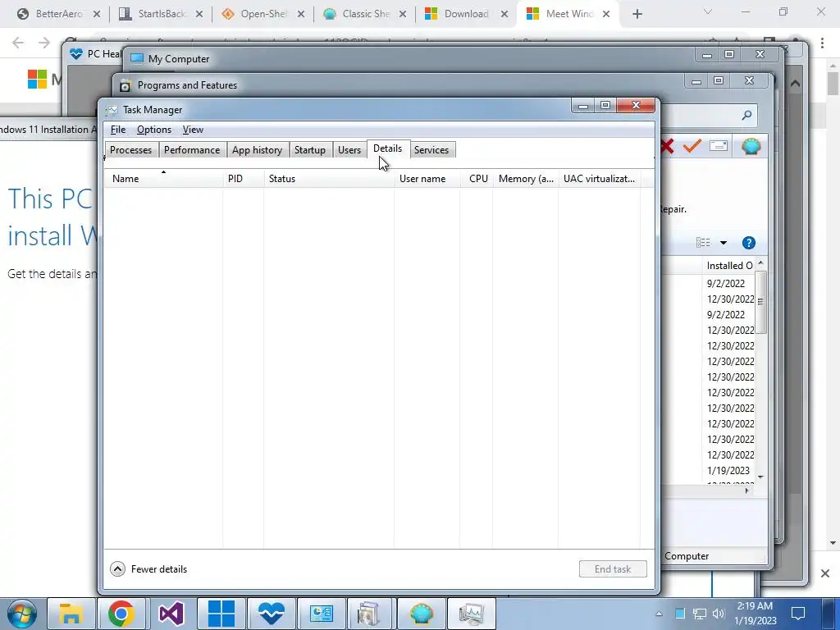
Task: Click the Chrome page scrollbar thumb
Action: click(833, 83)
